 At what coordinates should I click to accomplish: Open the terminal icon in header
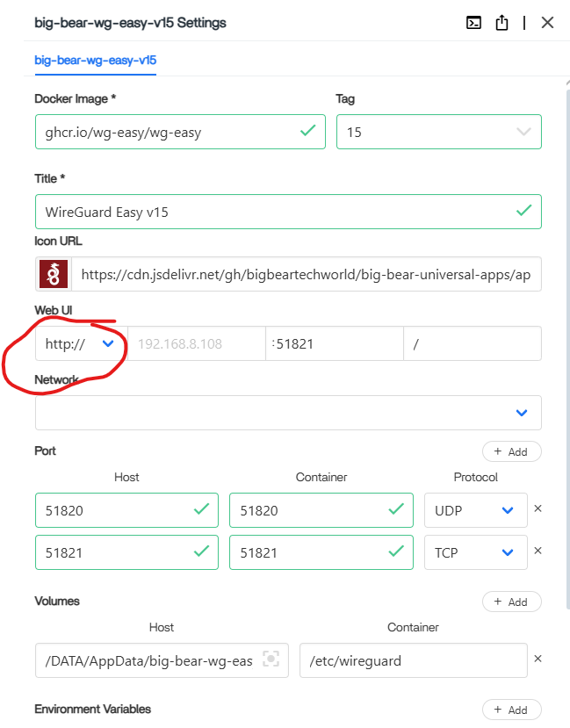[473, 23]
